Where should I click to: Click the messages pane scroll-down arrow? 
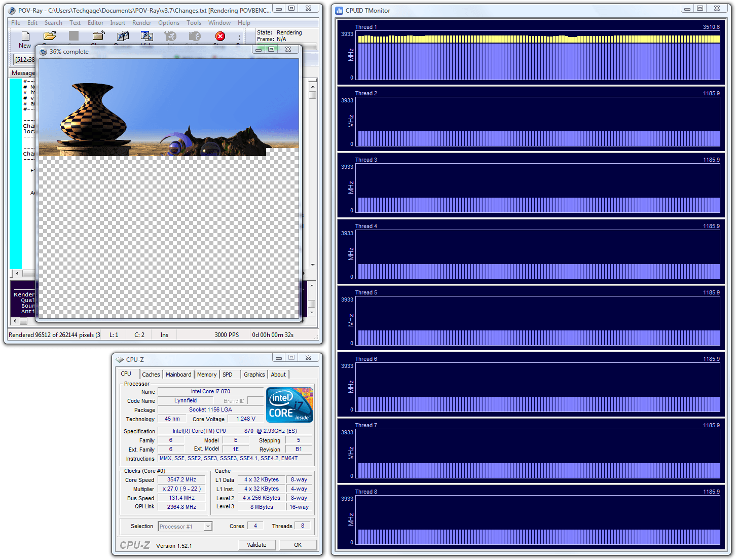[313, 265]
